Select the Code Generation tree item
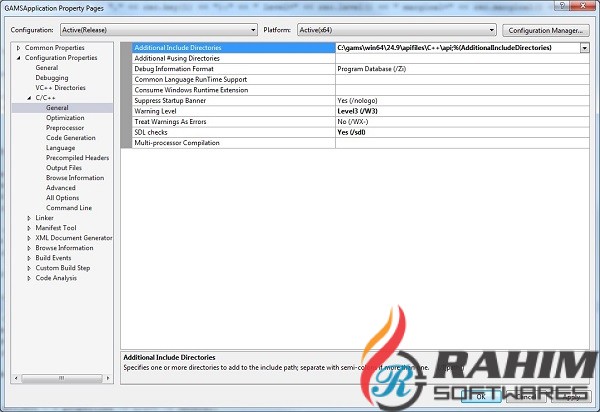 70,138
